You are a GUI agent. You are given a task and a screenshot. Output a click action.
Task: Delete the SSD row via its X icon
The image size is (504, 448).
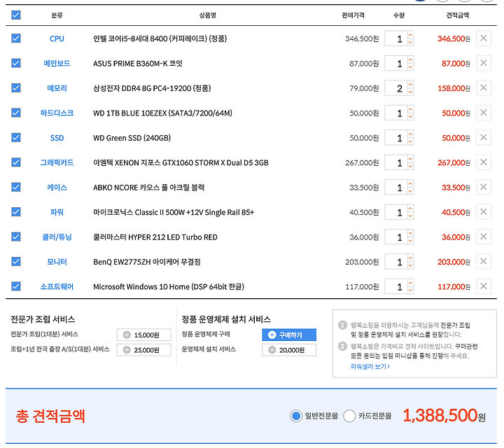(484, 137)
